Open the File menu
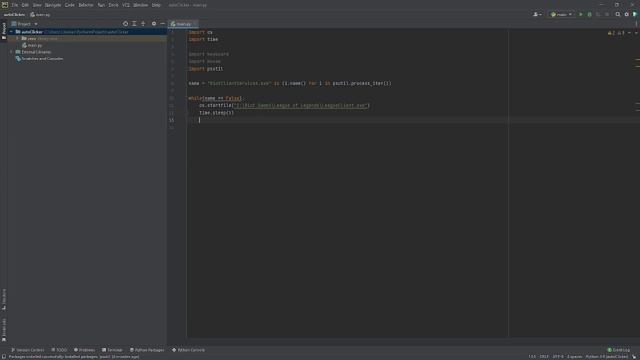The height and width of the screenshot is (360, 640). [x=15, y=5]
